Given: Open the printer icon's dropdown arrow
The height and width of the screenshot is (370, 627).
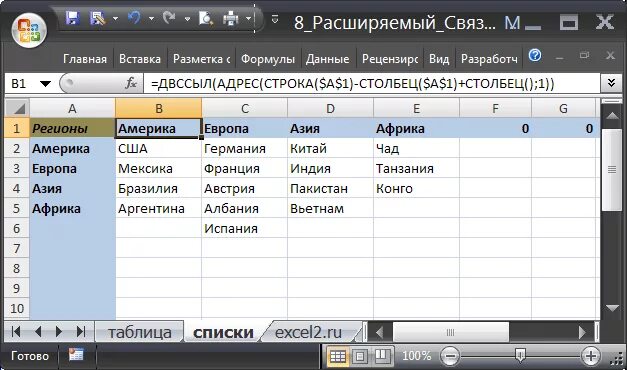Looking at the screenshot, I should [x=248, y=18].
